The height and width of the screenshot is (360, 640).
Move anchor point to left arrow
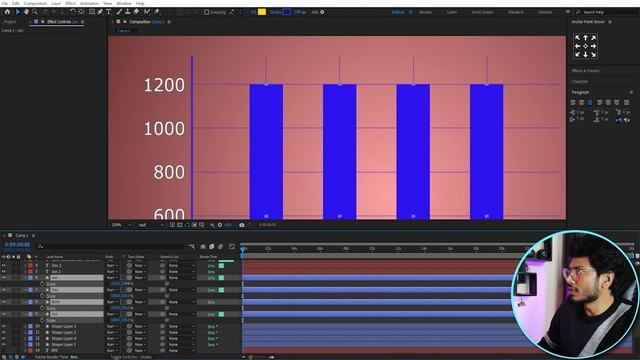[577, 46]
